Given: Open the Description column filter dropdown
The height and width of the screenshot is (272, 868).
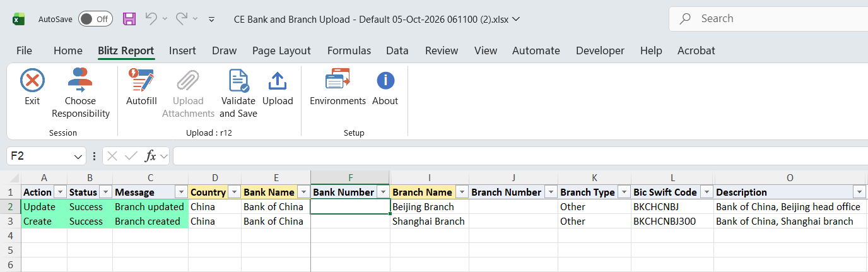Looking at the screenshot, I should point(859,192).
